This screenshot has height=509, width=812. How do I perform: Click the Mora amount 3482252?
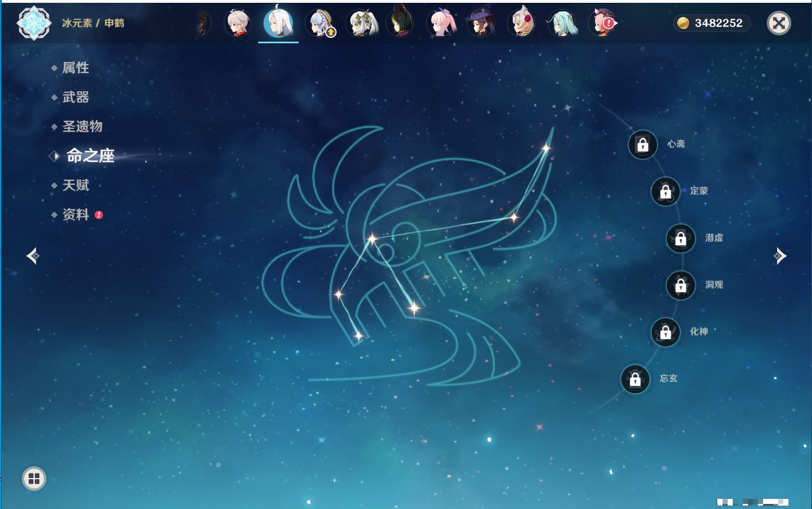[x=719, y=23]
